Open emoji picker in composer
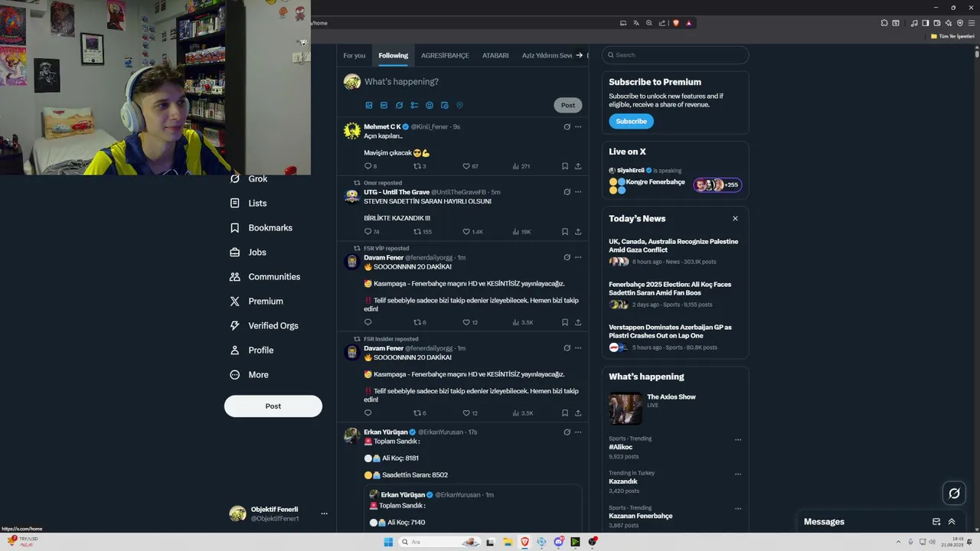The width and height of the screenshot is (980, 551). pyautogui.click(x=430, y=106)
